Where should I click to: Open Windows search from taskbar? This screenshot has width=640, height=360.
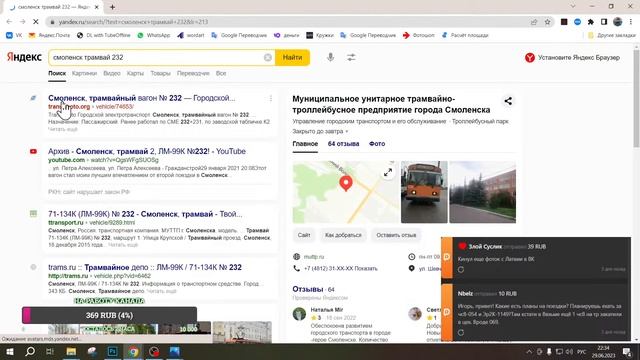(30, 351)
